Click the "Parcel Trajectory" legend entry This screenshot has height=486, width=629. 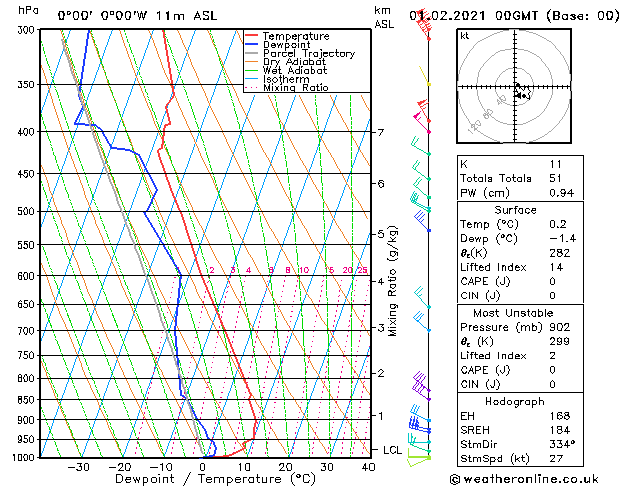click(309, 53)
